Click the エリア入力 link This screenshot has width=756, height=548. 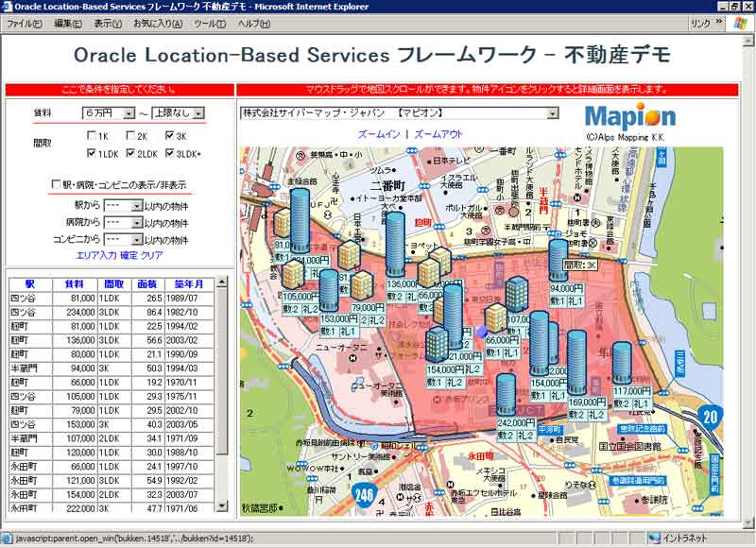(96, 255)
